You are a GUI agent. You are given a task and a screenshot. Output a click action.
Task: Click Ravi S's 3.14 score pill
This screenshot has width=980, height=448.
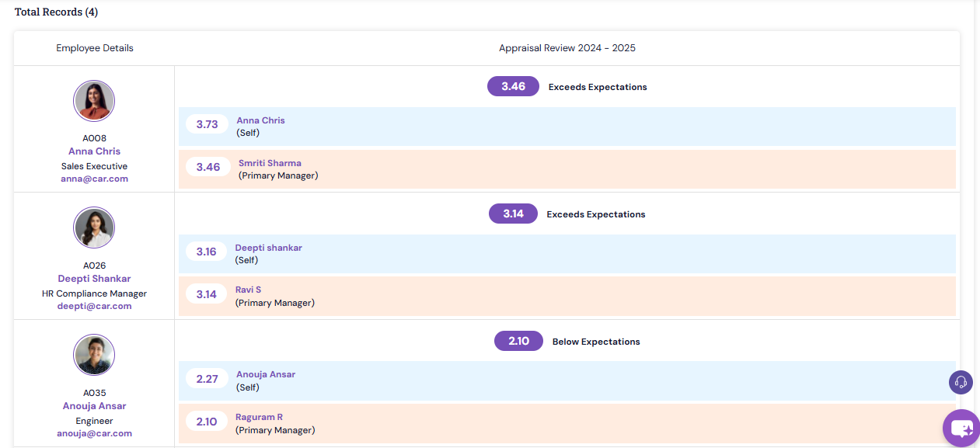tap(206, 294)
